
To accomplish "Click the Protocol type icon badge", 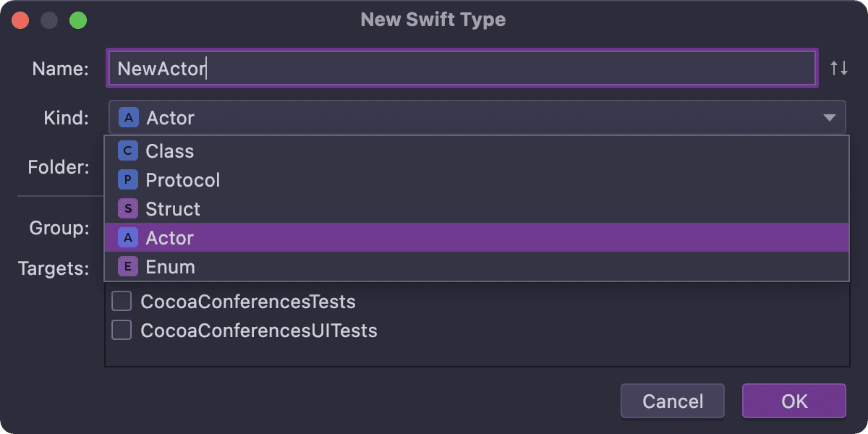I will [x=127, y=180].
